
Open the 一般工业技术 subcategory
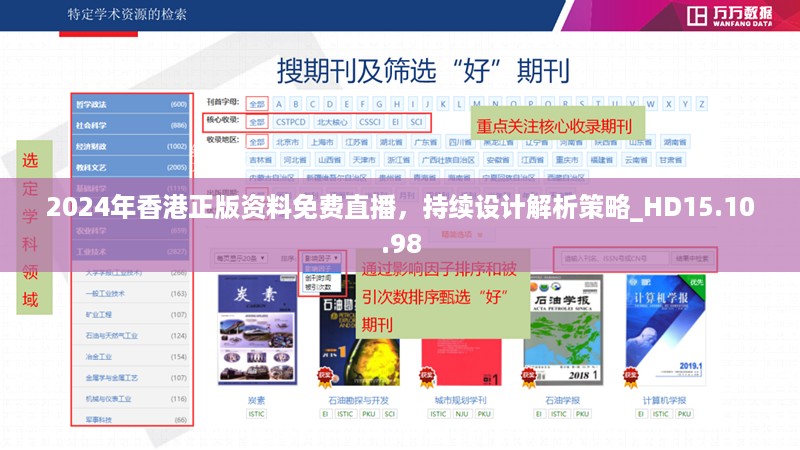(105, 293)
